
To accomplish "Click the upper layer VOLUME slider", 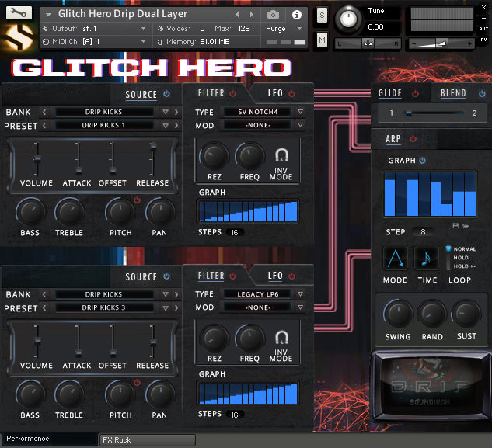I will tap(37, 159).
